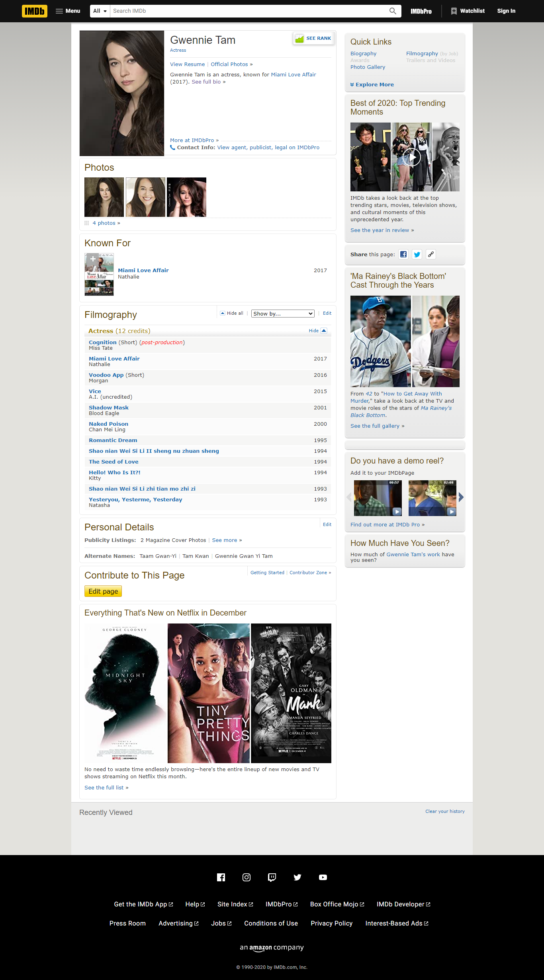544x980 pixels.
Task: Open first photo thumbnail in Photos
Action: pos(104,197)
